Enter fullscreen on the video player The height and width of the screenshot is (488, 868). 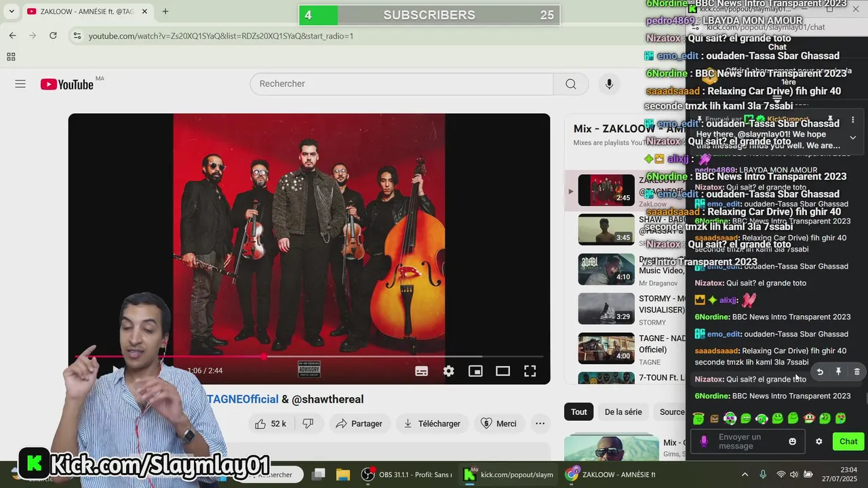(x=530, y=371)
